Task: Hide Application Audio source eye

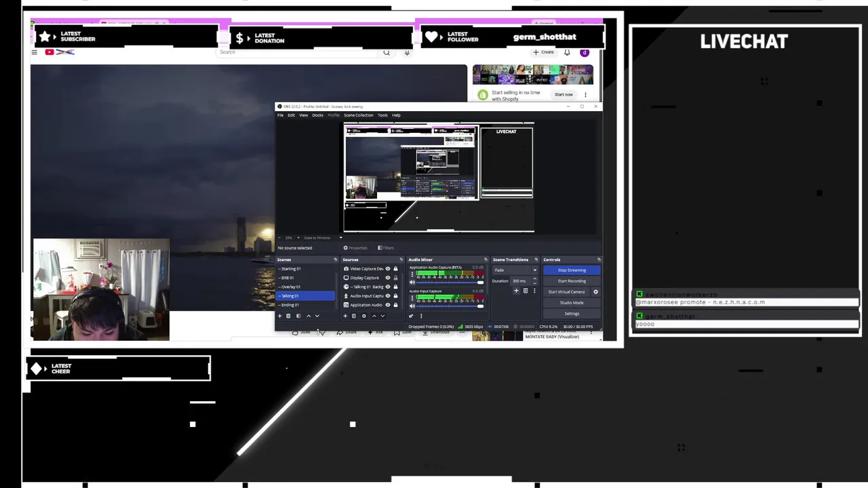Action: coord(388,305)
